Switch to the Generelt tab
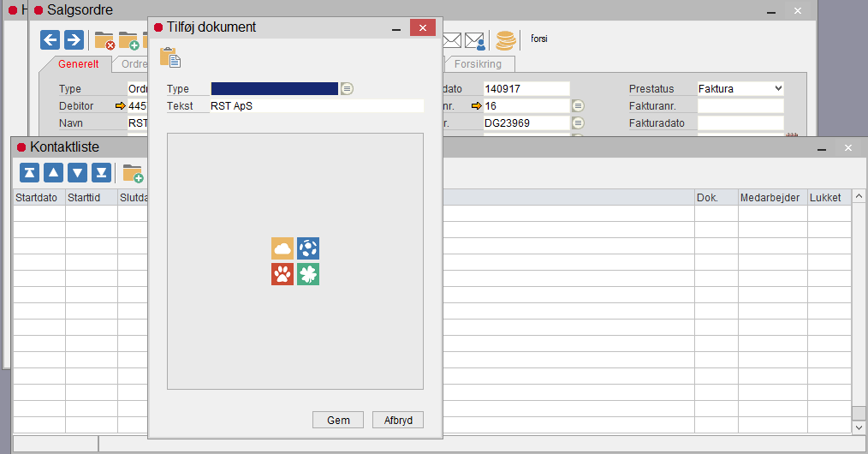The image size is (868, 454). (x=78, y=64)
